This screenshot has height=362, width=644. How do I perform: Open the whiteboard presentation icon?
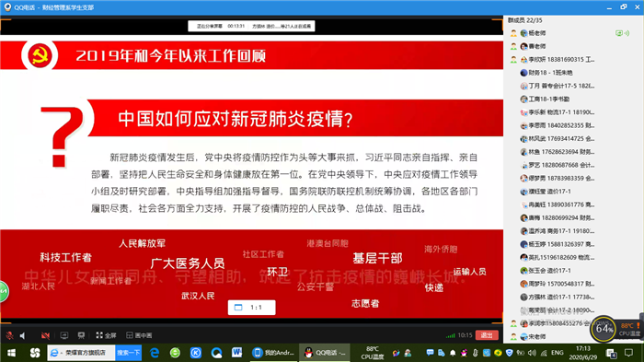81,335
